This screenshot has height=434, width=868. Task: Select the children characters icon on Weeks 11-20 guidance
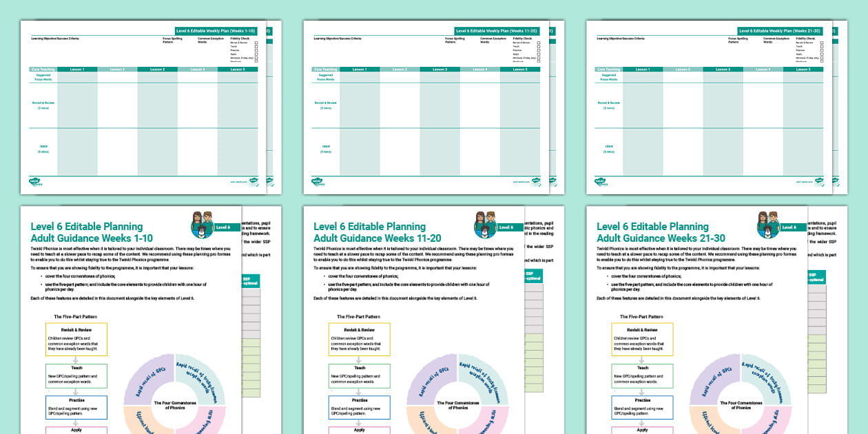[x=484, y=225]
